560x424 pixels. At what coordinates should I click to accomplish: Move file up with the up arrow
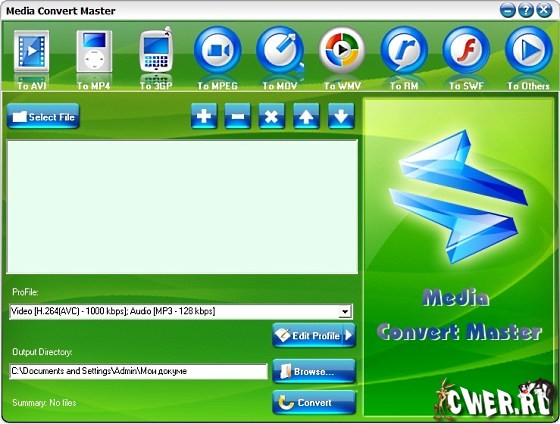point(306,116)
